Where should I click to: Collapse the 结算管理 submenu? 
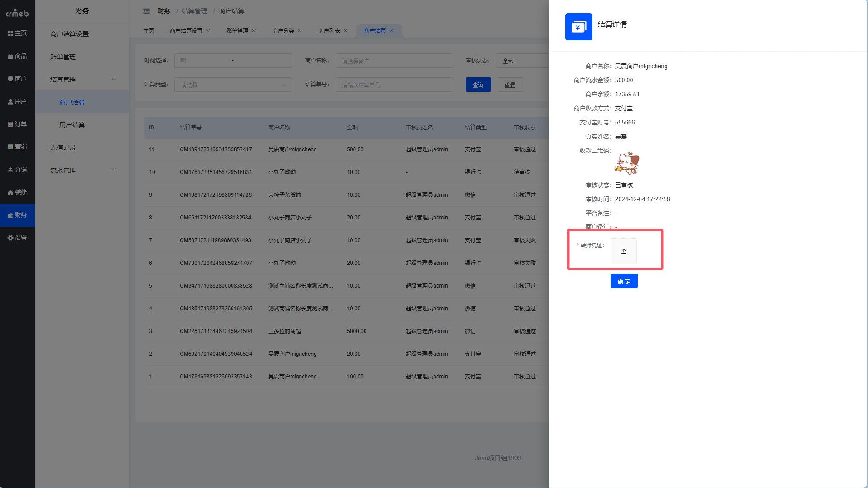pos(113,79)
